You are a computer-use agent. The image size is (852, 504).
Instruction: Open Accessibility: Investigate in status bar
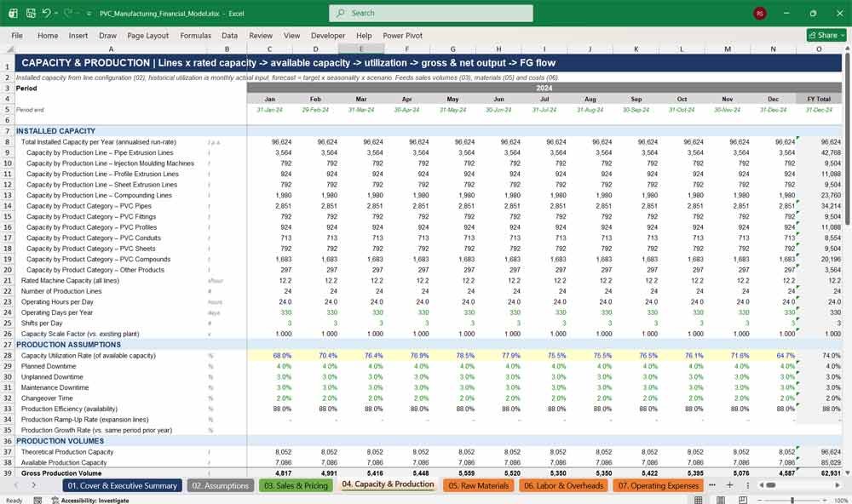[90, 501]
